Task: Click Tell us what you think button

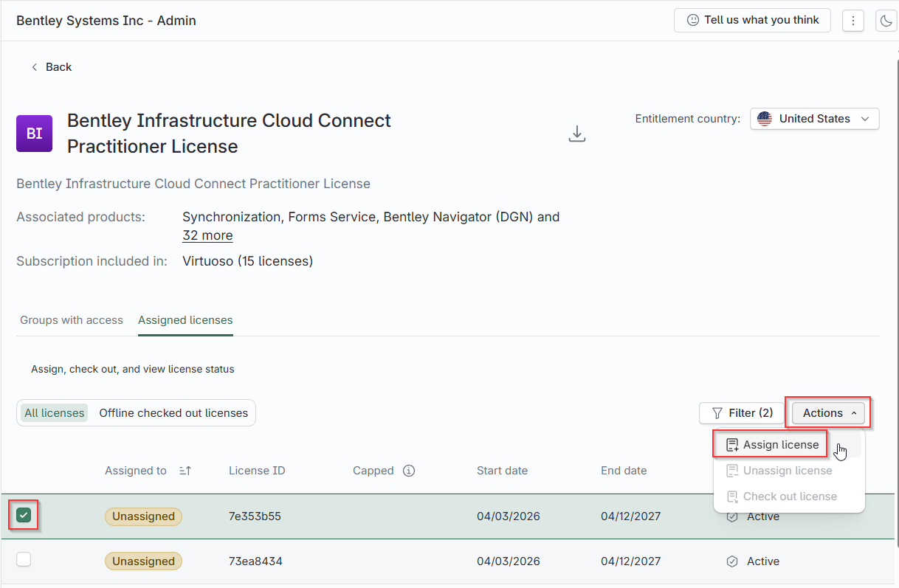Action: tap(752, 21)
